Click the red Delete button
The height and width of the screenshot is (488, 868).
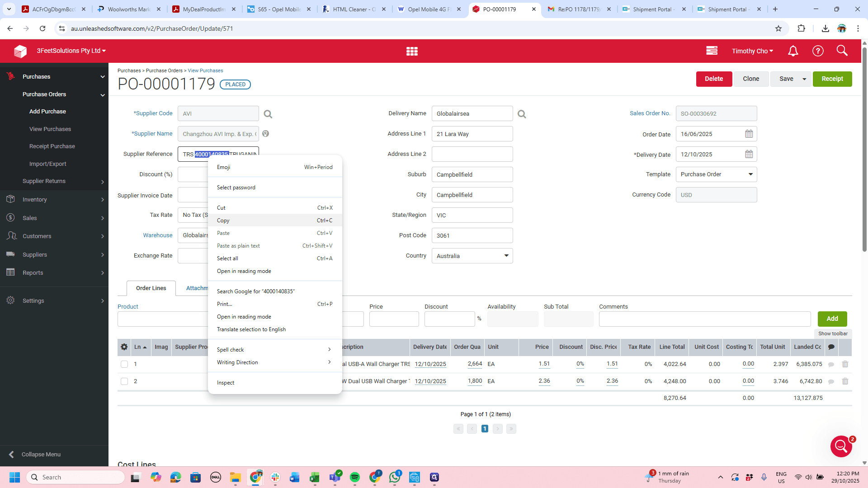pyautogui.click(x=714, y=79)
